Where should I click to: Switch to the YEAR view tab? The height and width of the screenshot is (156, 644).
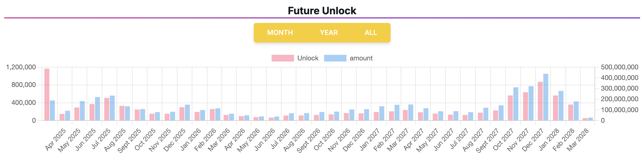(329, 33)
